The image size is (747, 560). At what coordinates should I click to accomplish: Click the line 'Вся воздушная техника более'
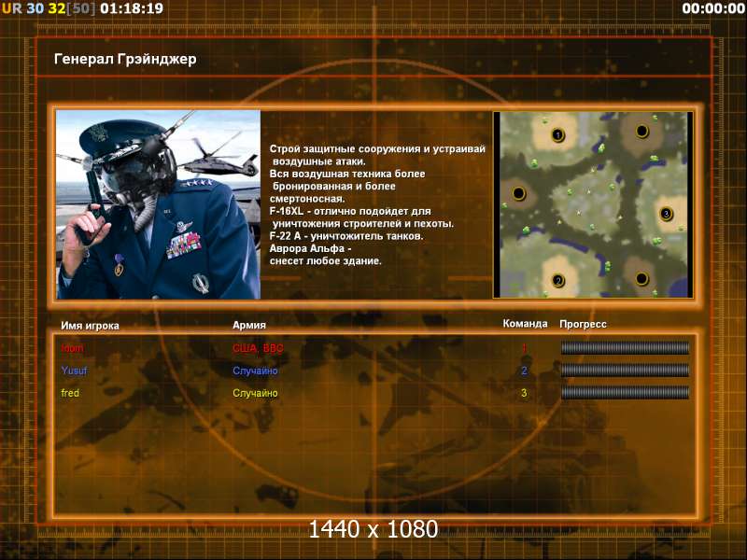tap(347, 174)
